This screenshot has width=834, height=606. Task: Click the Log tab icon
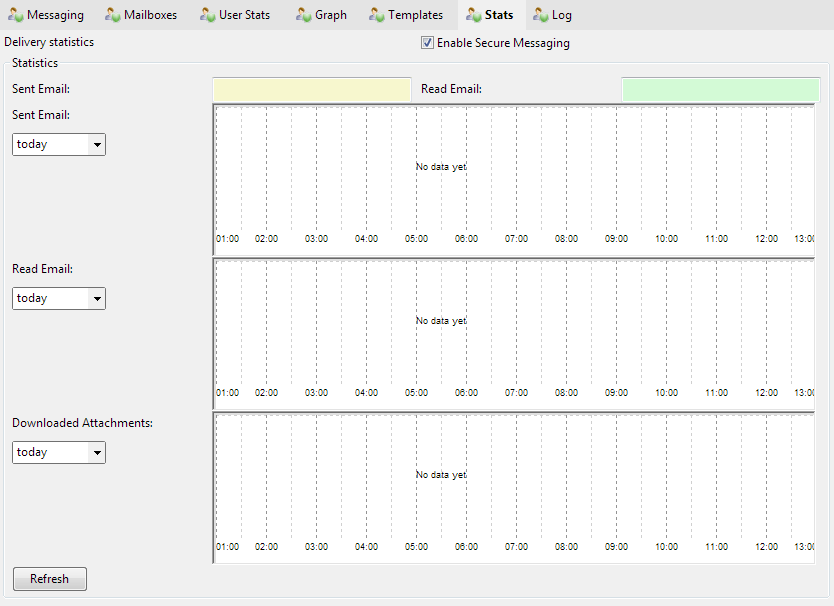click(x=541, y=15)
